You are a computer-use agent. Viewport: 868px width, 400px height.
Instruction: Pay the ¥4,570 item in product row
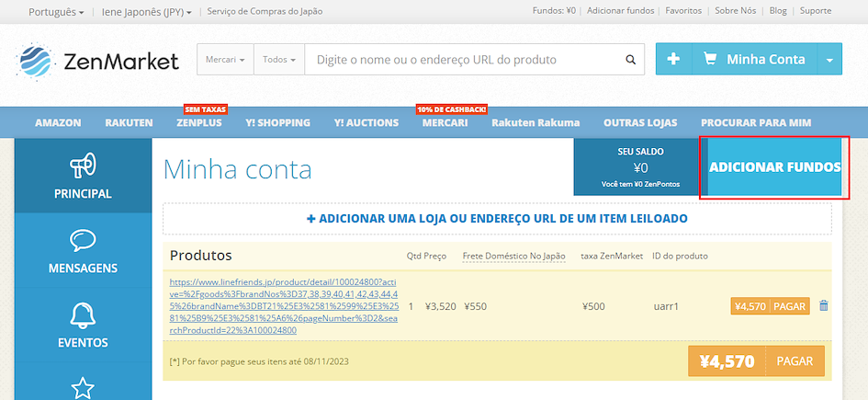coord(770,306)
